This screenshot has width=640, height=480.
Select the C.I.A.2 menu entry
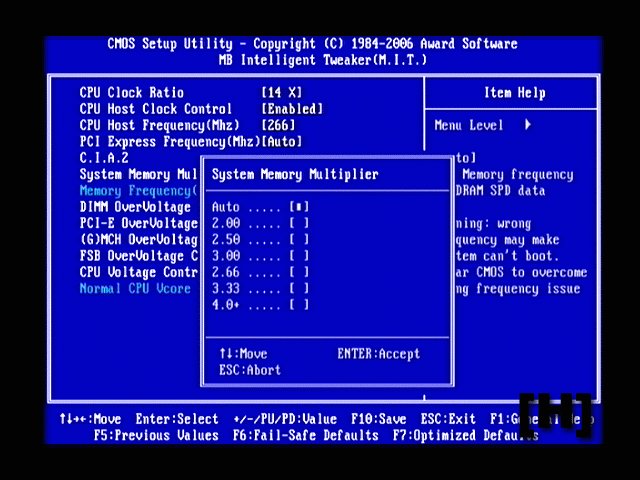tap(104, 158)
